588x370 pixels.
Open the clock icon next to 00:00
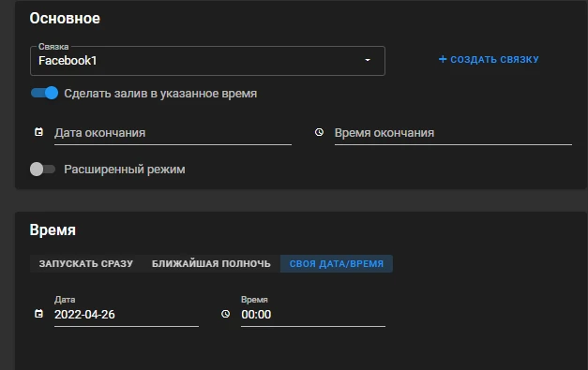point(225,314)
